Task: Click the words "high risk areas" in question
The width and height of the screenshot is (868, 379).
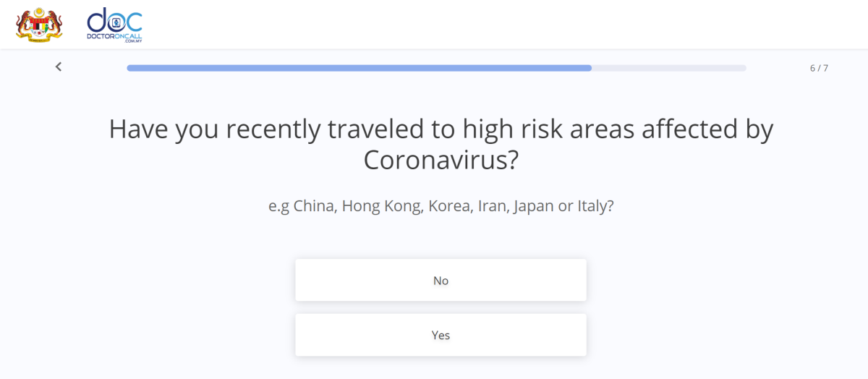Action: (539, 129)
